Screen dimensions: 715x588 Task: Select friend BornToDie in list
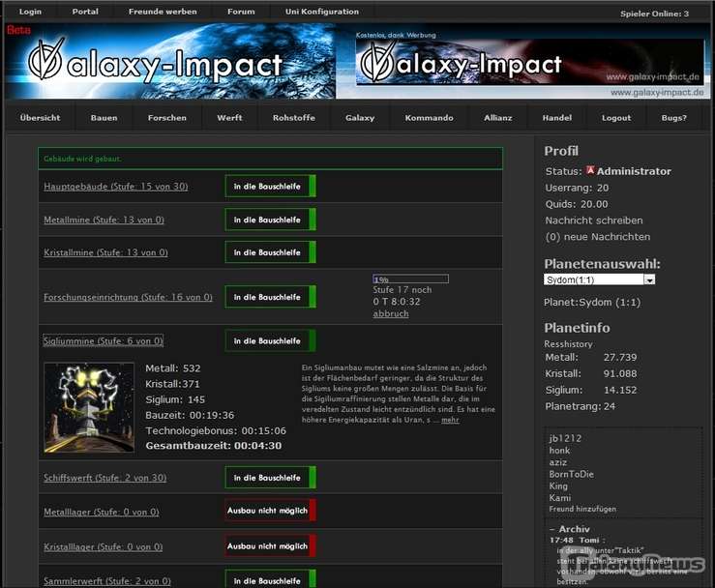point(572,474)
